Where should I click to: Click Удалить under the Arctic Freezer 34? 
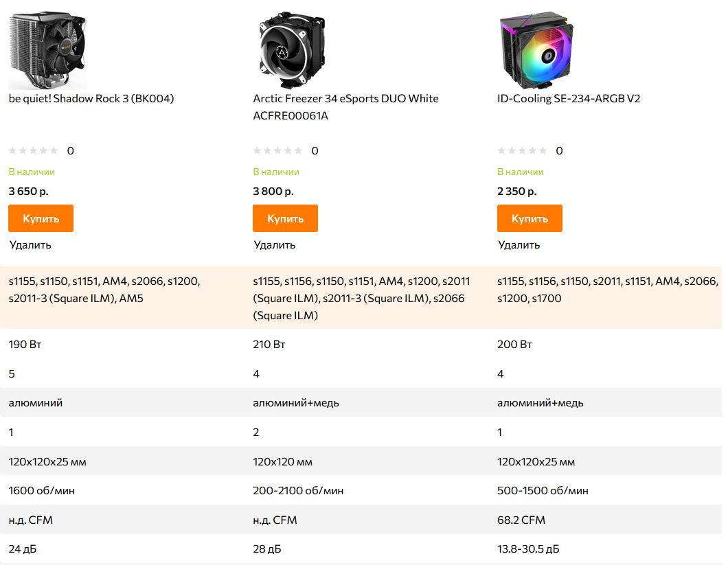275,245
